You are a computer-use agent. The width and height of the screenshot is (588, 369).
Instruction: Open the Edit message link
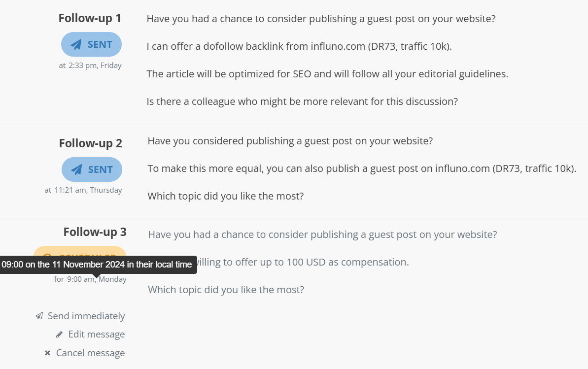pos(96,335)
